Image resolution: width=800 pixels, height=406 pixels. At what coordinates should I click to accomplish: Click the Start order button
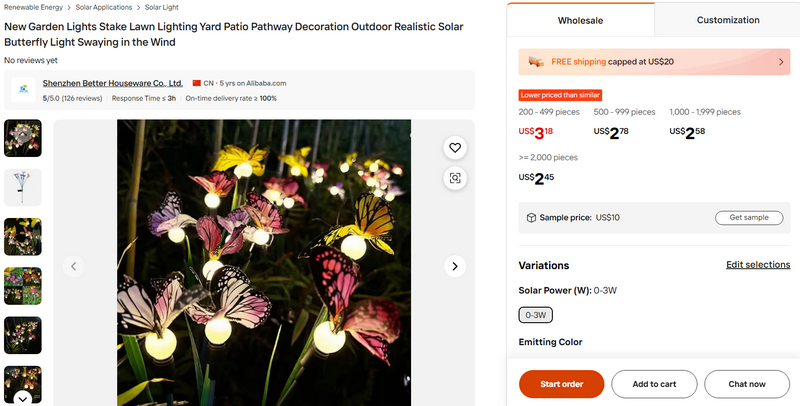point(561,384)
